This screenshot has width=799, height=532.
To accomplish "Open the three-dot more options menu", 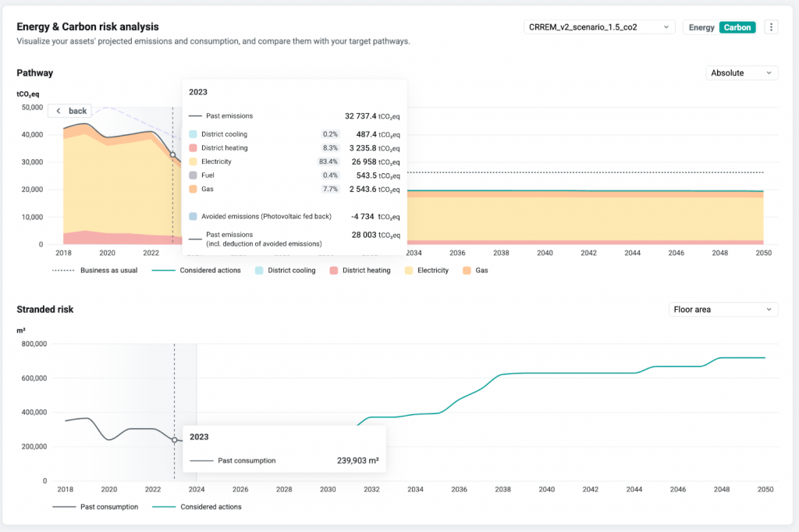I will tap(771, 27).
